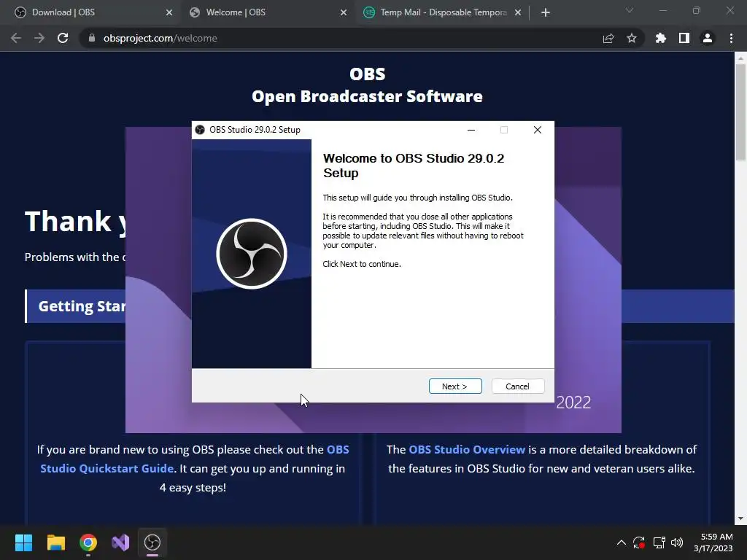Open the Windows Start menu
This screenshot has width=747, height=560.
[x=23, y=542]
